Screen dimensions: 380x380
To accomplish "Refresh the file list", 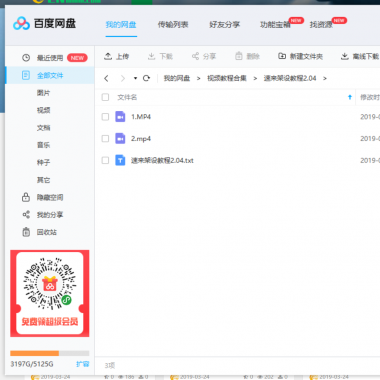I will [x=146, y=78].
